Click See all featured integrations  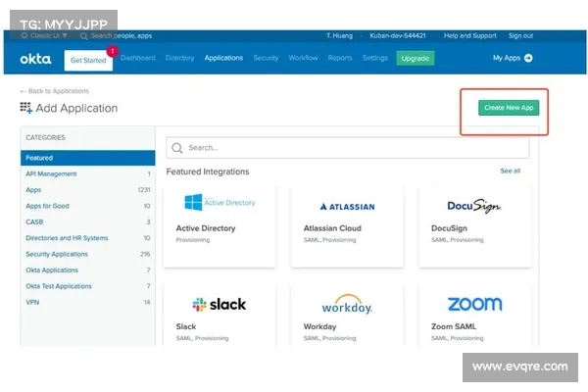[510, 171]
